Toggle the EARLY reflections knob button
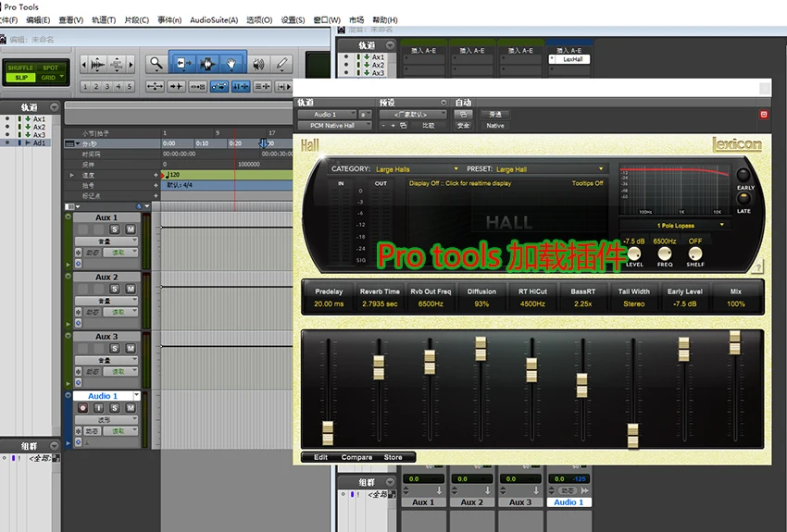The image size is (787, 532). pos(743,175)
